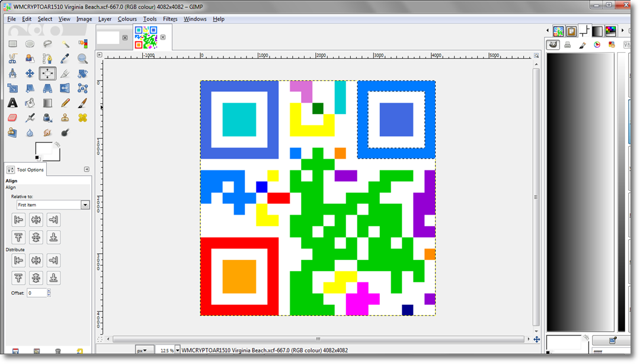Viewport: 640px width, 364px height.
Task: Select the Cage Transform tool
Action: 82,88
